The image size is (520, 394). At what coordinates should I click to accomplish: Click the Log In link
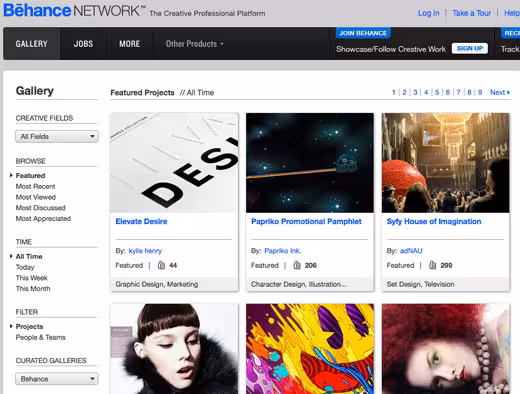pyautogui.click(x=429, y=13)
